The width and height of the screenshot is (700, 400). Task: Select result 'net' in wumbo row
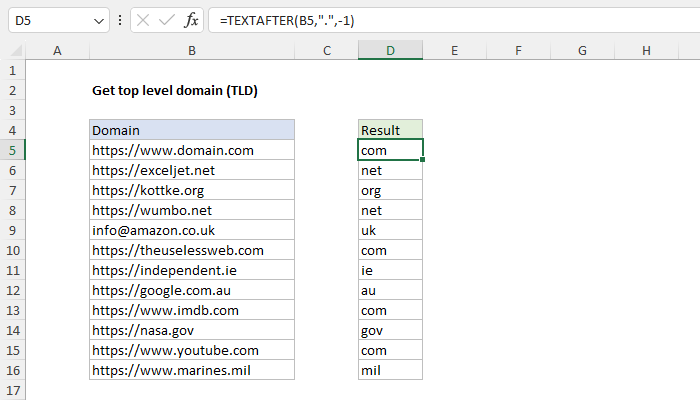[x=390, y=210]
